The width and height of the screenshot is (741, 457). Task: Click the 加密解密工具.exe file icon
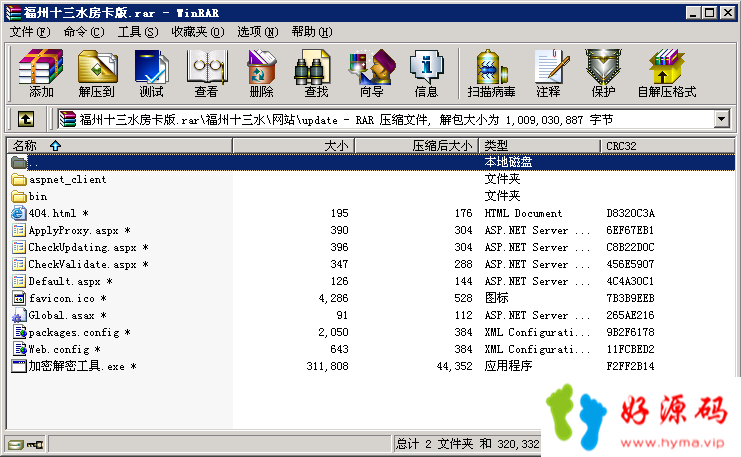coord(19,366)
